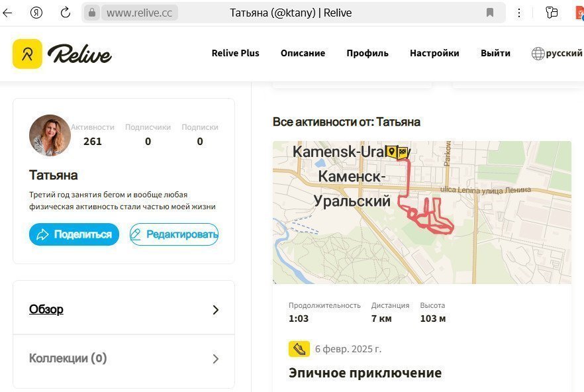
Task: Bookmark this page with bookmark icon
Action: [x=490, y=13]
